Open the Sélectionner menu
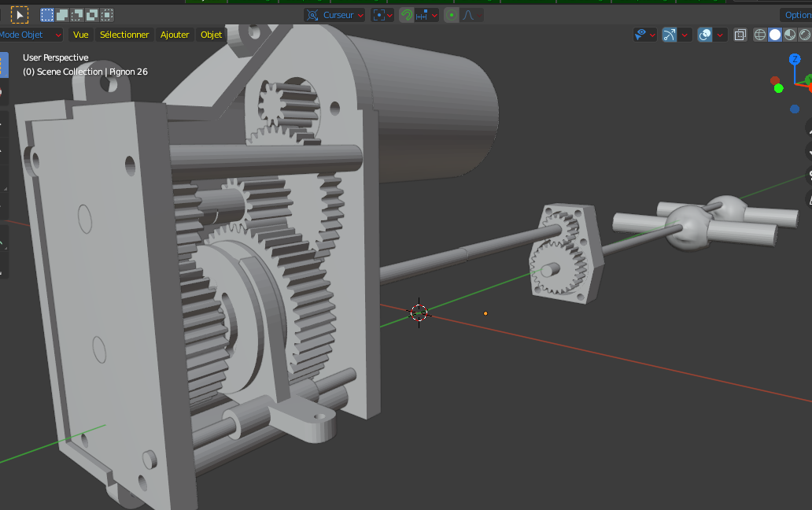The height and width of the screenshot is (510, 812). (124, 35)
